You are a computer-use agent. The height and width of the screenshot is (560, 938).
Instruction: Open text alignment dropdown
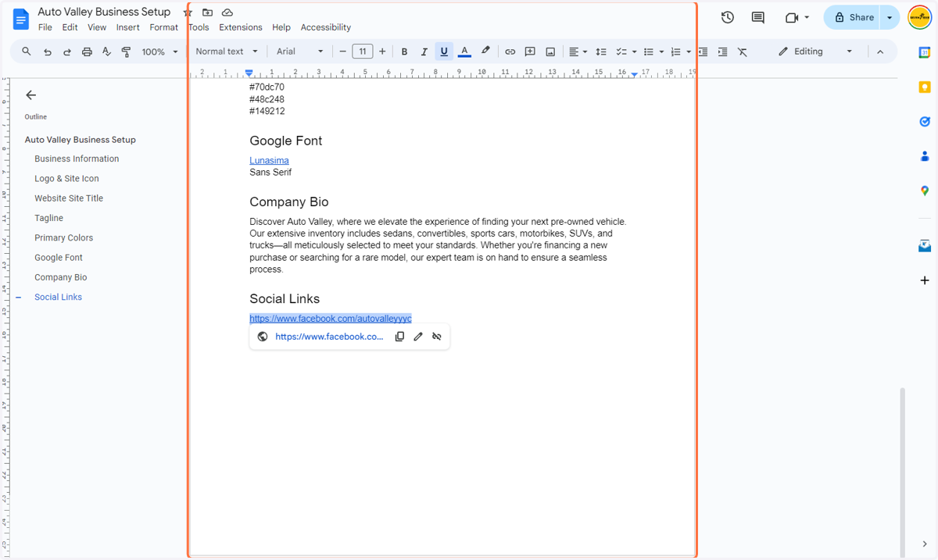click(x=578, y=52)
